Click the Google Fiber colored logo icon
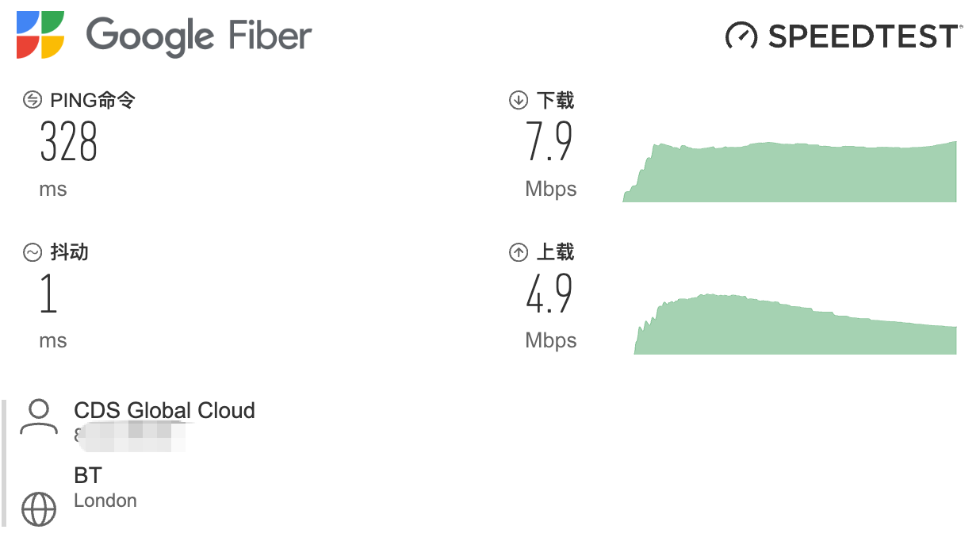 pos(40,35)
